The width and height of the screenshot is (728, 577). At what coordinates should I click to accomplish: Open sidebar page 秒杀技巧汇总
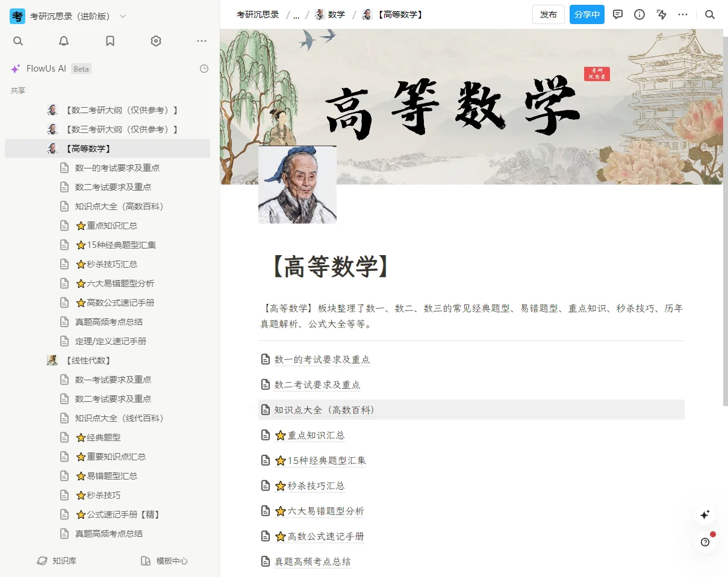[x=107, y=264]
